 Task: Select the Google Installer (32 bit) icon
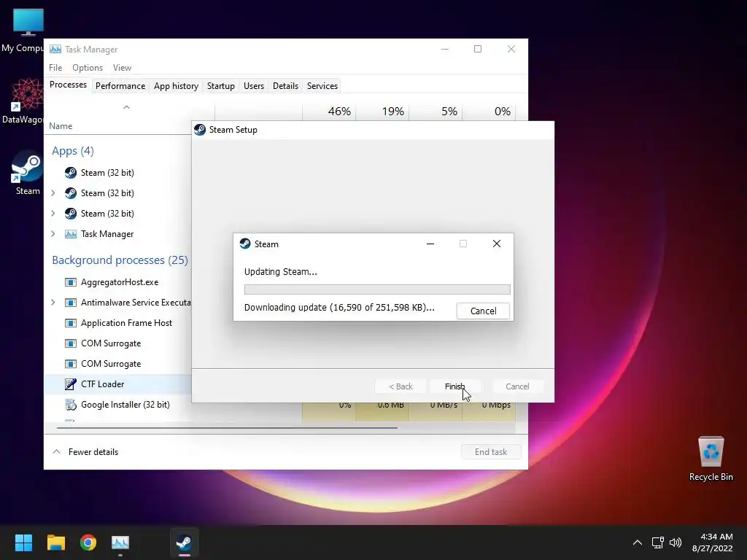[x=71, y=404]
